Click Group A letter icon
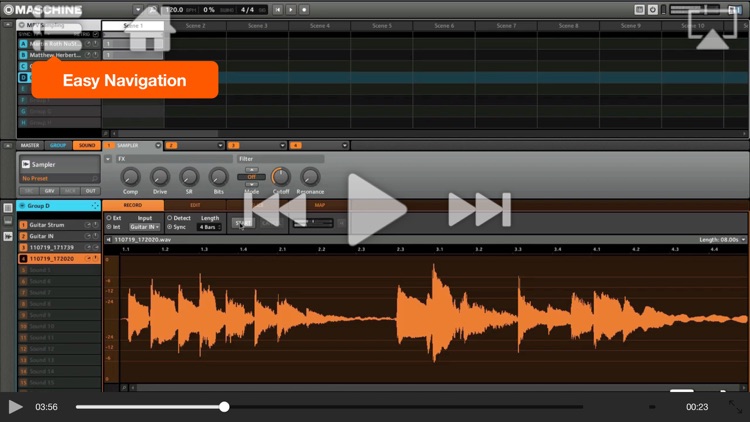The height and width of the screenshot is (422, 750). (x=23, y=44)
